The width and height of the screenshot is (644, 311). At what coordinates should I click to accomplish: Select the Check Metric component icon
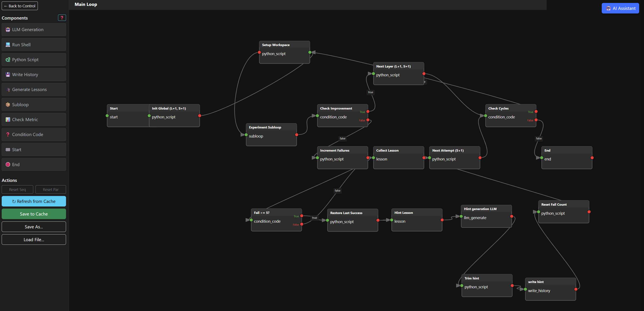[x=8, y=119]
